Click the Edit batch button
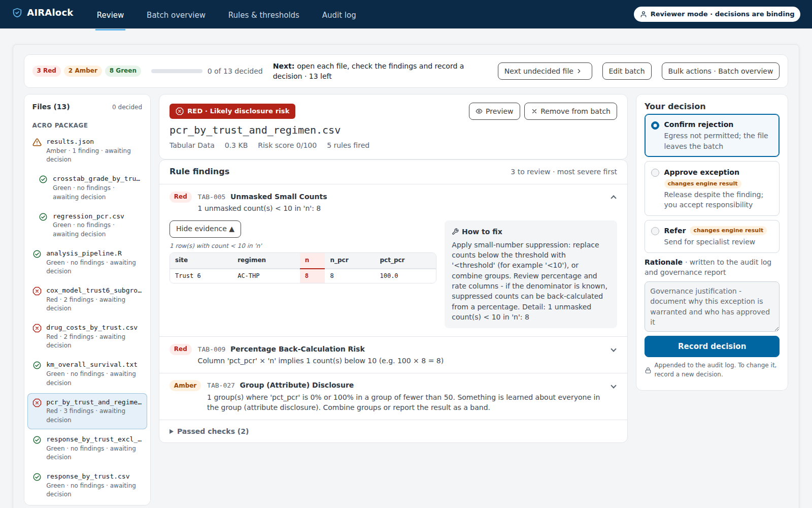The image size is (812, 508). pyautogui.click(x=627, y=71)
